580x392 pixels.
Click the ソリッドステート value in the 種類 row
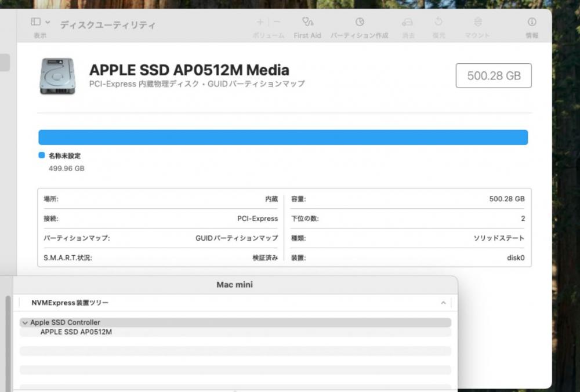499,238
